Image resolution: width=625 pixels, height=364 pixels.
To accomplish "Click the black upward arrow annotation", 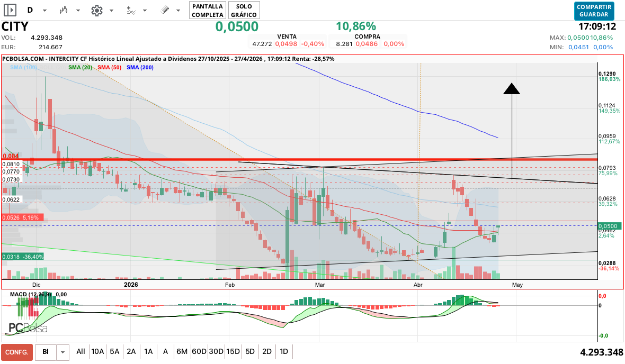I will pyautogui.click(x=512, y=89).
